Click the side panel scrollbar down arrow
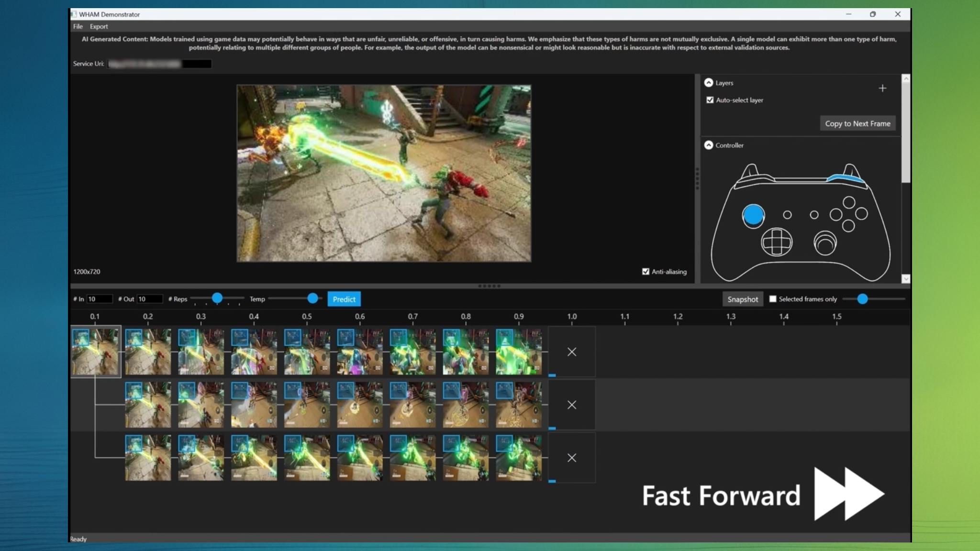This screenshot has height=551, width=980. click(906, 279)
